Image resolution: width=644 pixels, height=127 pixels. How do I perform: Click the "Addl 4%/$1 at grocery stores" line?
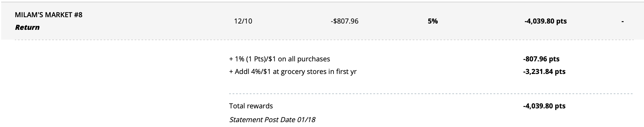[x=295, y=72]
